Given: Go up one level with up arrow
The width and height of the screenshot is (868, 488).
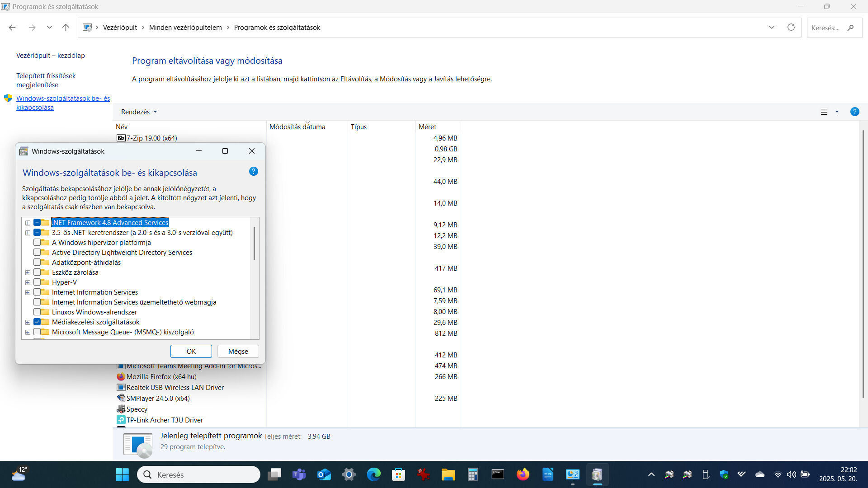Looking at the screenshot, I should 66,28.
